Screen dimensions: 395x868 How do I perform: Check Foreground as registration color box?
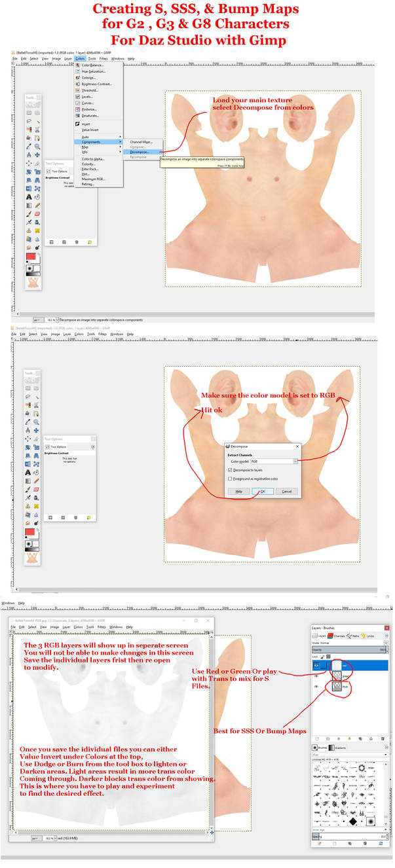click(230, 479)
